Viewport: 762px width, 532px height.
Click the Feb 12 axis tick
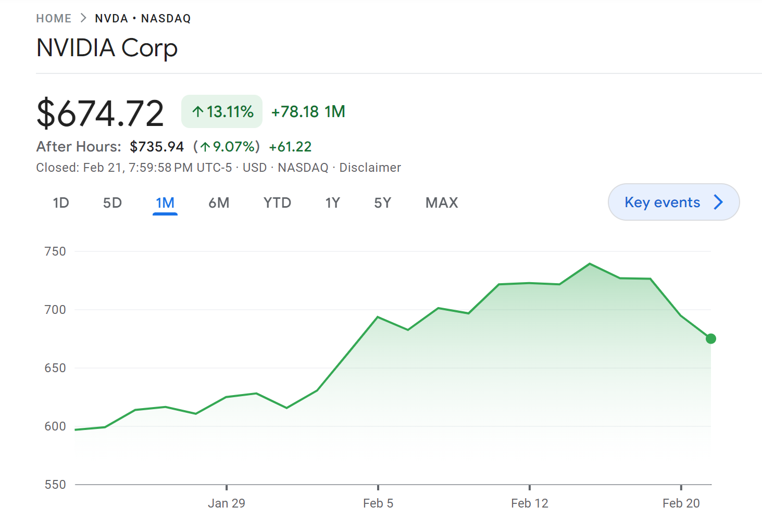click(x=530, y=488)
